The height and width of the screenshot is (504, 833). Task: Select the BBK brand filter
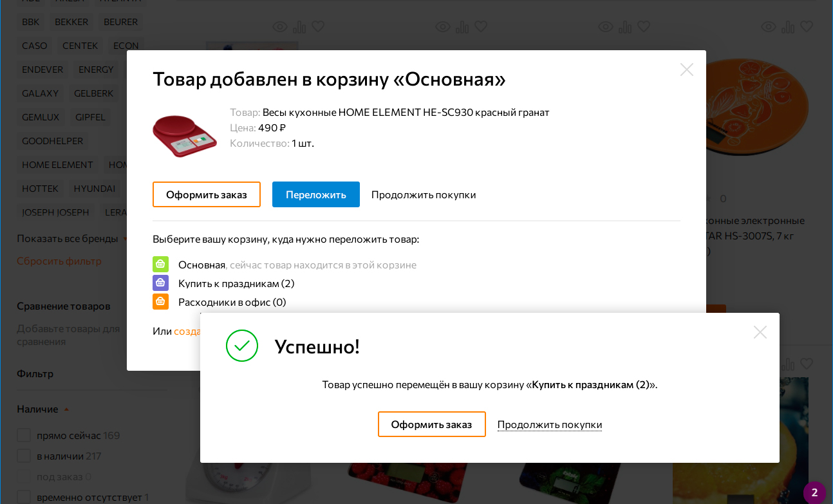coord(31,22)
